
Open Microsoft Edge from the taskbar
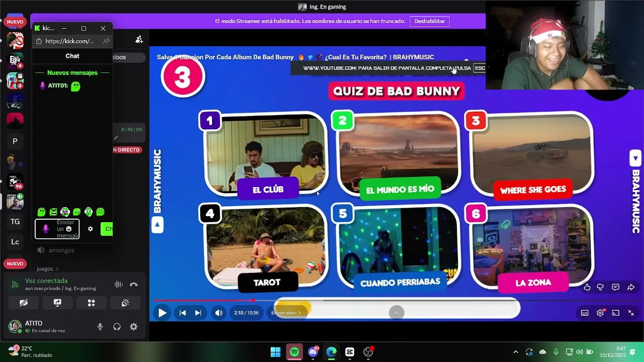331,352
